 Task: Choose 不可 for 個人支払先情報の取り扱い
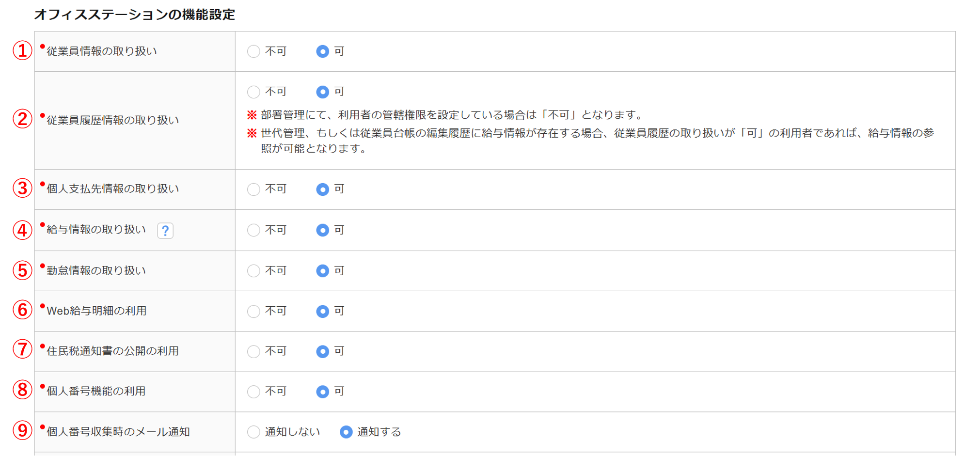(x=253, y=189)
